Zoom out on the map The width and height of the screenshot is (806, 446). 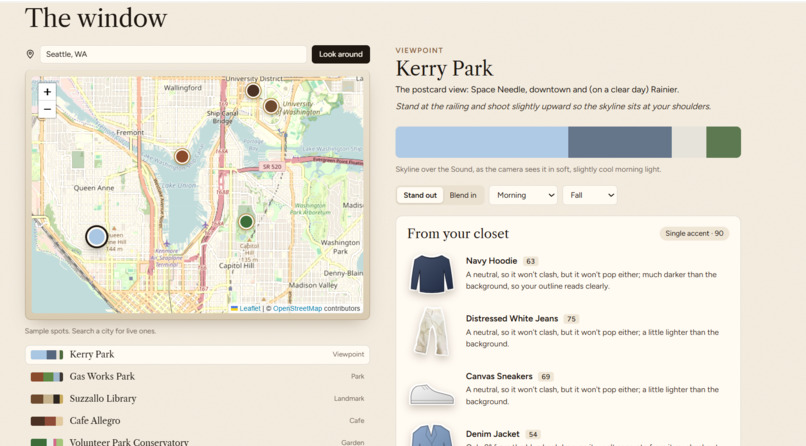(x=47, y=109)
